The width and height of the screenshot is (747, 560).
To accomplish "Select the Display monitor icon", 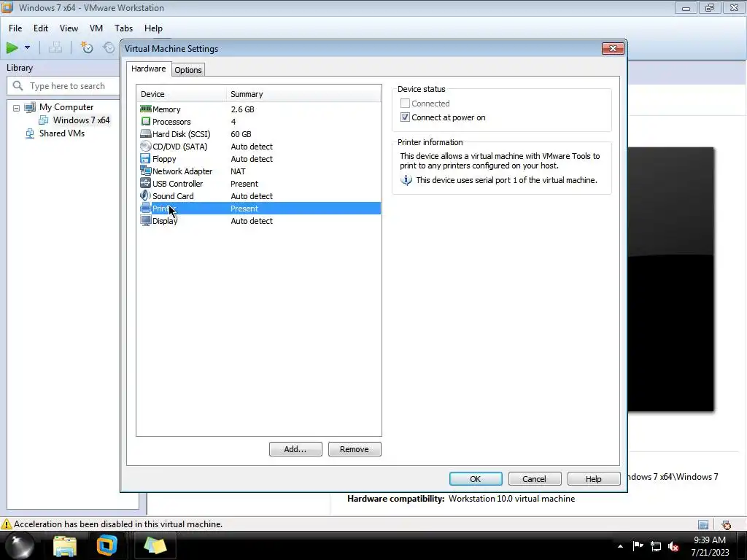I will coord(145,220).
